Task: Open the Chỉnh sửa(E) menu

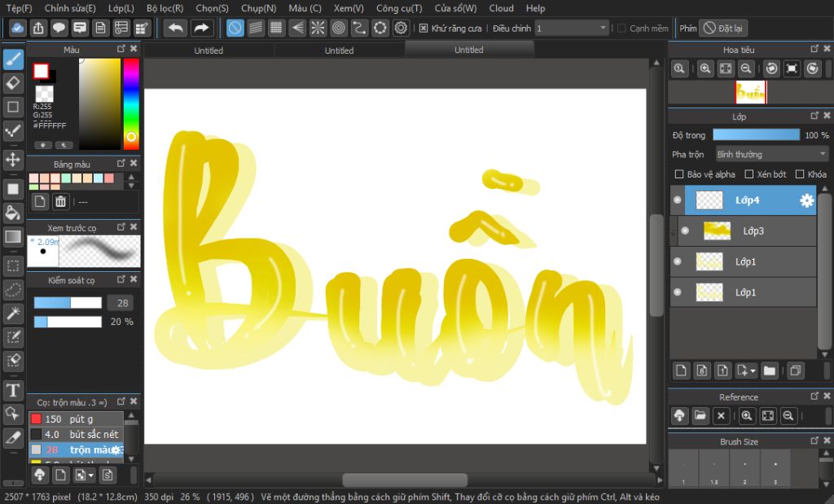Action: pyautogui.click(x=70, y=8)
